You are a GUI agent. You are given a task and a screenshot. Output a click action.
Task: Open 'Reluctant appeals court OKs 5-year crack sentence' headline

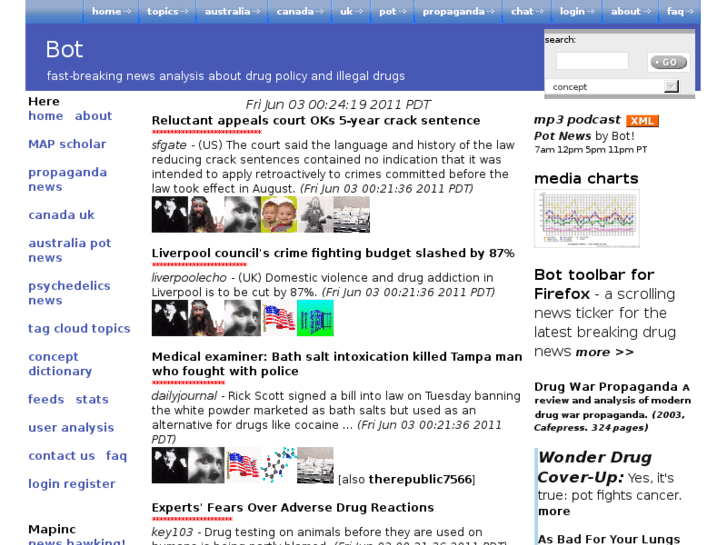(316, 121)
